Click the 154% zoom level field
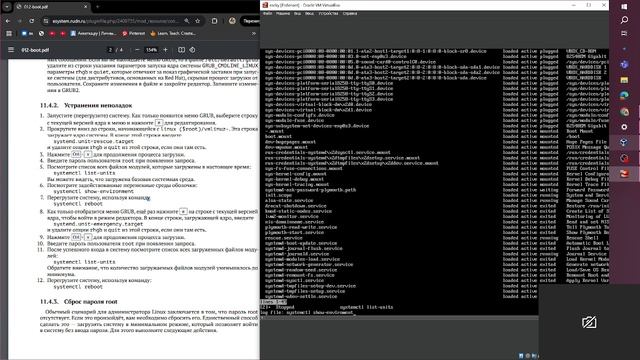This screenshot has width=640, height=360. pyautogui.click(x=151, y=50)
